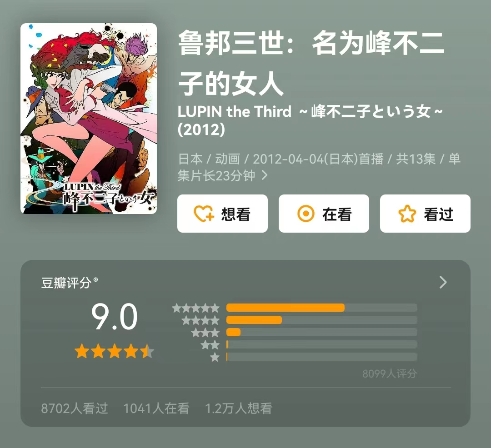Click the five-star orange rating bar
This screenshot has height=448, width=491.
coord(285,308)
